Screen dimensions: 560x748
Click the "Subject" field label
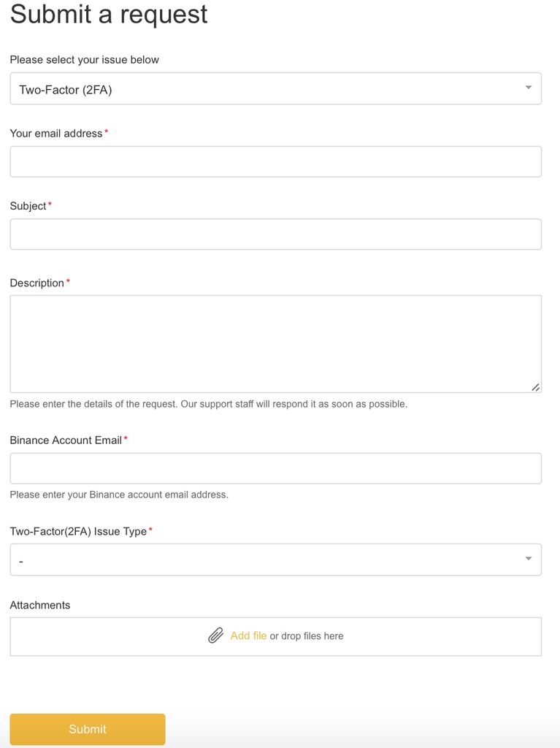28,206
